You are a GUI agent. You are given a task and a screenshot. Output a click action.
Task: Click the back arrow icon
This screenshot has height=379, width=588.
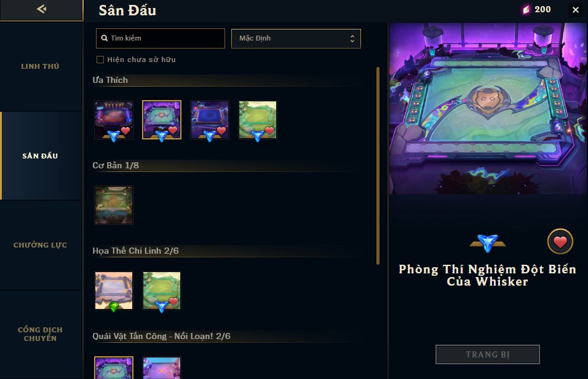[42, 9]
